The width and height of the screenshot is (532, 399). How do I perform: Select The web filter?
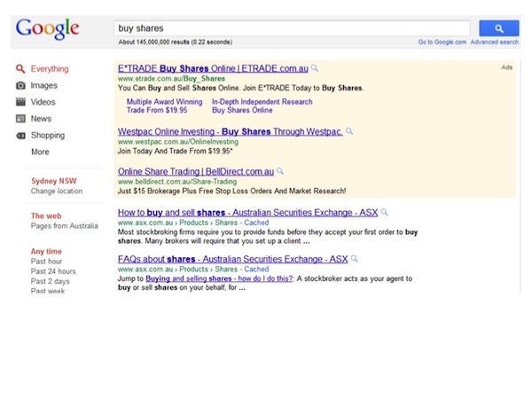tap(46, 215)
